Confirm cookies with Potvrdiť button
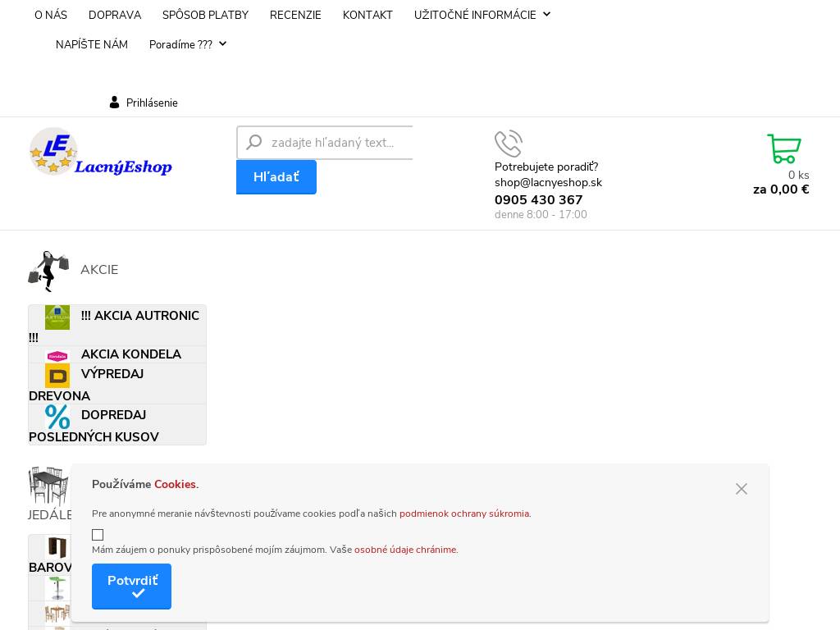 pos(131,586)
